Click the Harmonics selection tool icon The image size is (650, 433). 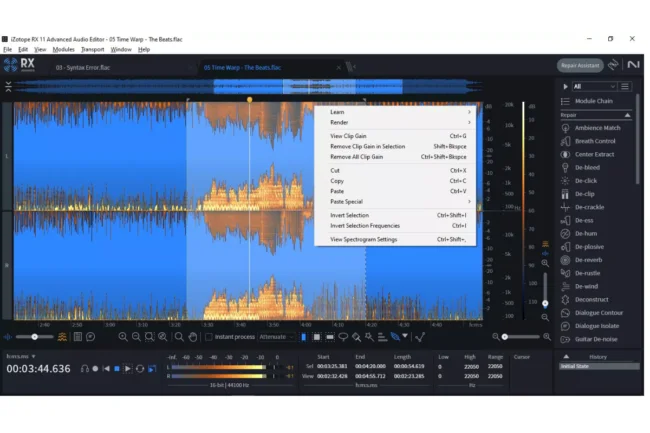tap(382, 337)
